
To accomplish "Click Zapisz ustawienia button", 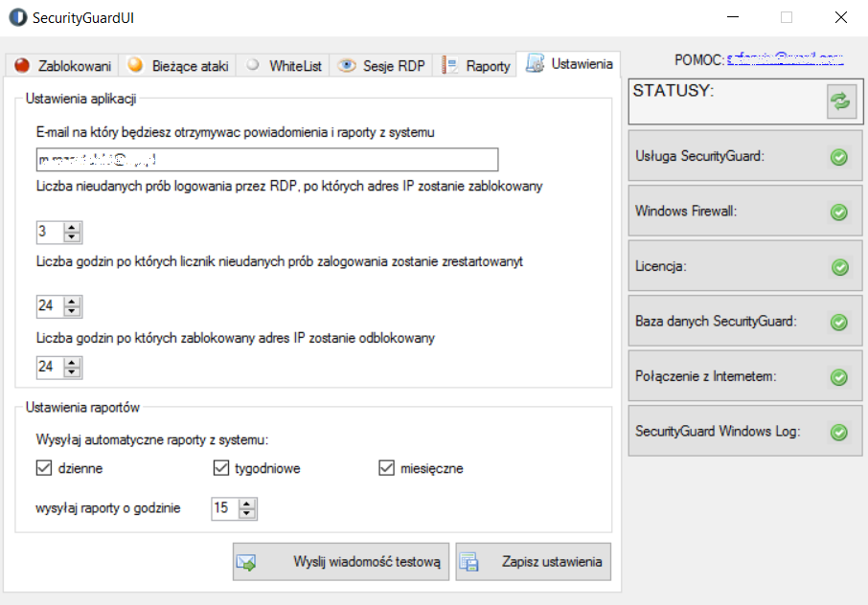I will coord(534,562).
